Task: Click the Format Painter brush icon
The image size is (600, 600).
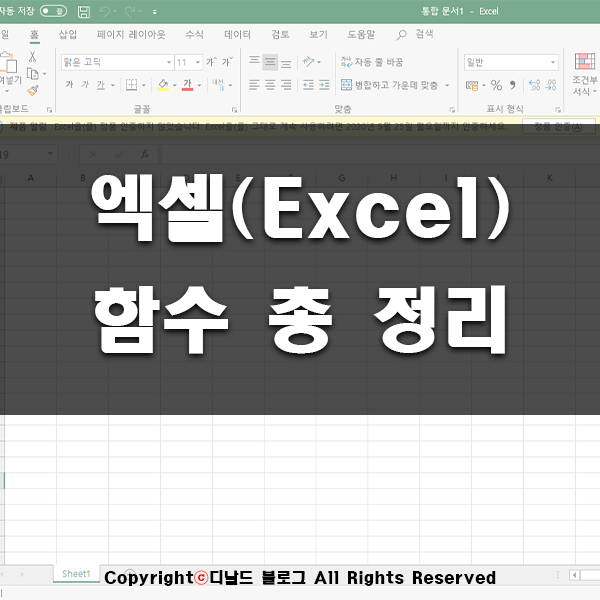Action: [33, 91]
